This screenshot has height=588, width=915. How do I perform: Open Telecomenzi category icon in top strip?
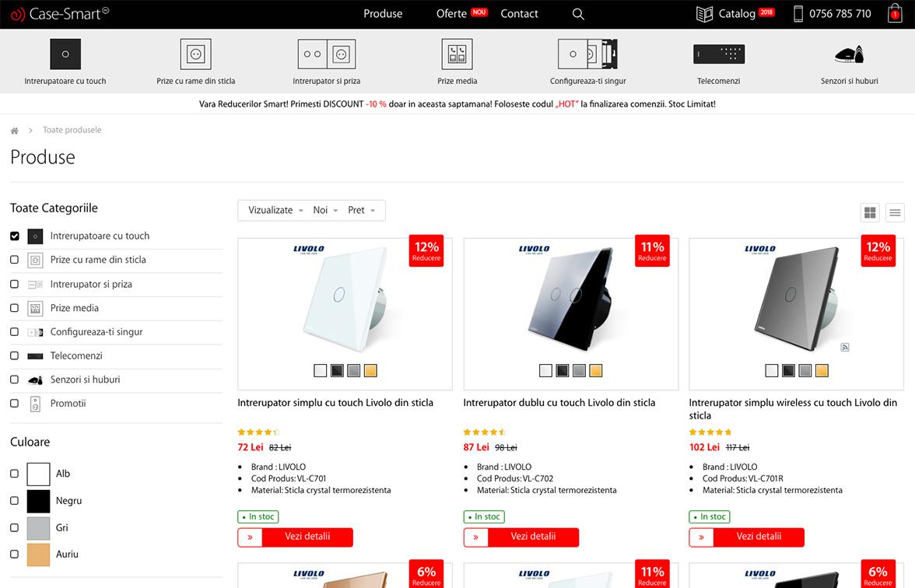coord(719,54)
